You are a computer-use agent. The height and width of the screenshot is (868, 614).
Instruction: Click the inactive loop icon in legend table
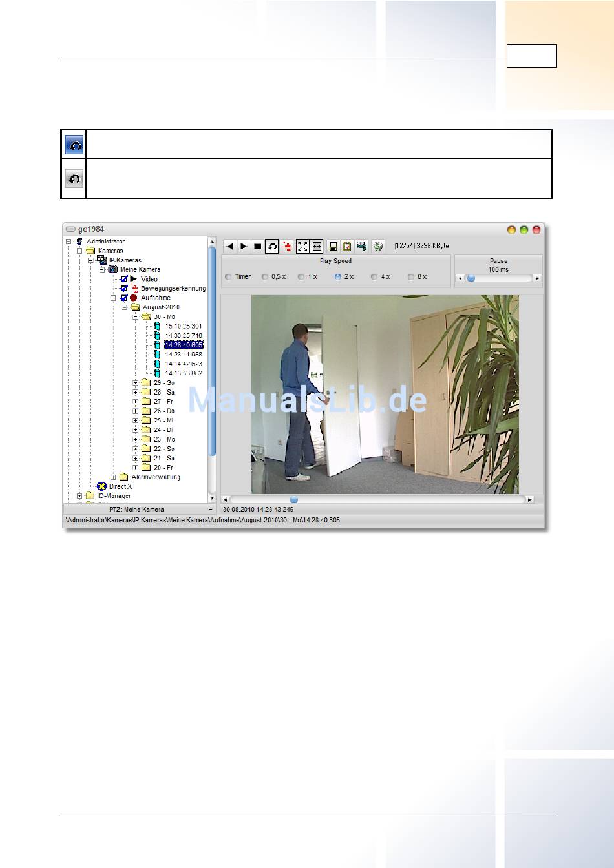point(74,178)
